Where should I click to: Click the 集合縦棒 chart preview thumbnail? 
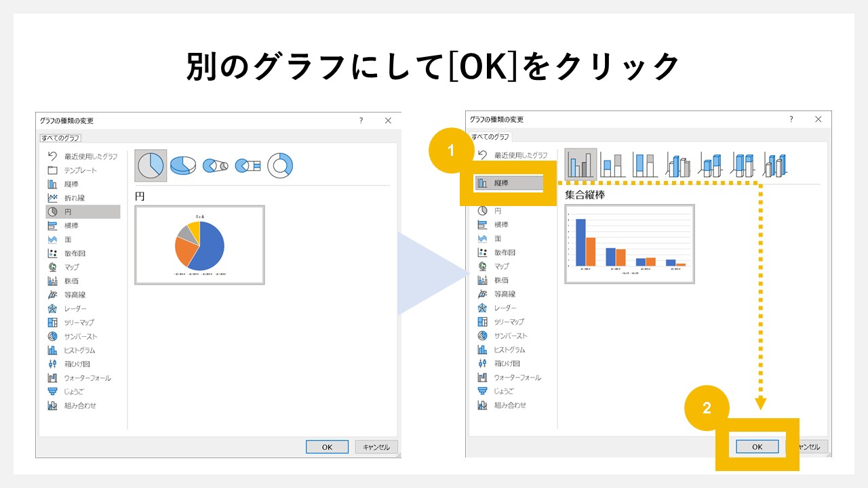click(629, 245)
